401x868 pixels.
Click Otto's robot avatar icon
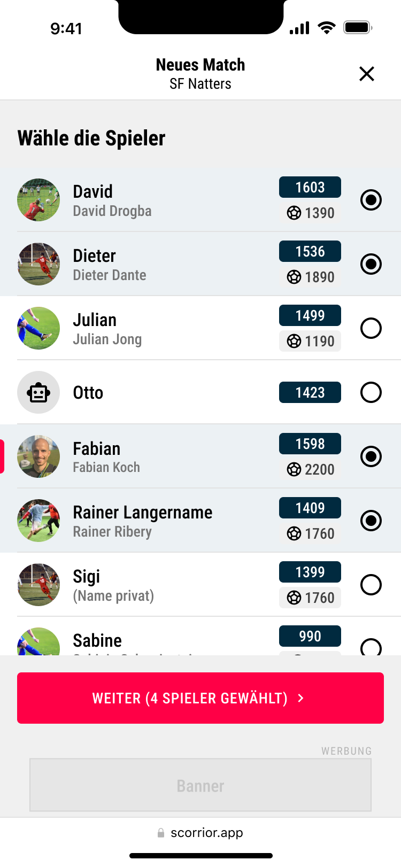38,392
